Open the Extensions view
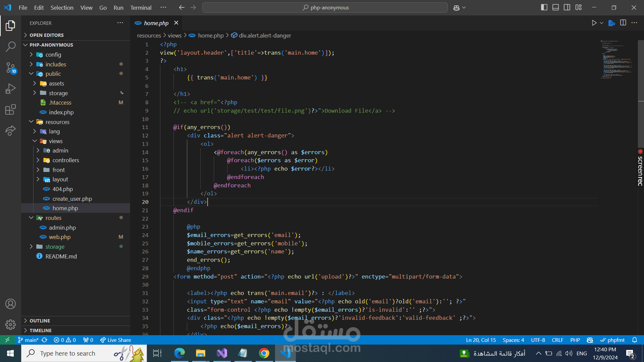 point(10,110)
